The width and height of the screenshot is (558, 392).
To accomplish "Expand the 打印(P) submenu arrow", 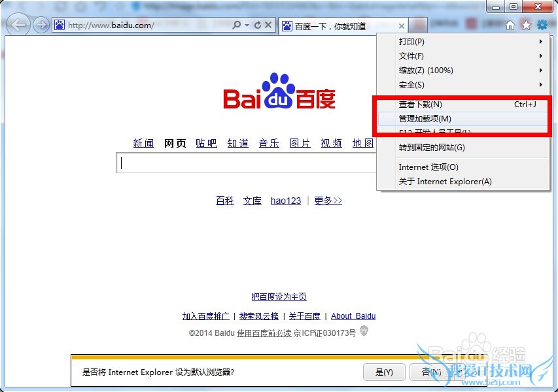I will pyautogui.click(x=540, y=42).
